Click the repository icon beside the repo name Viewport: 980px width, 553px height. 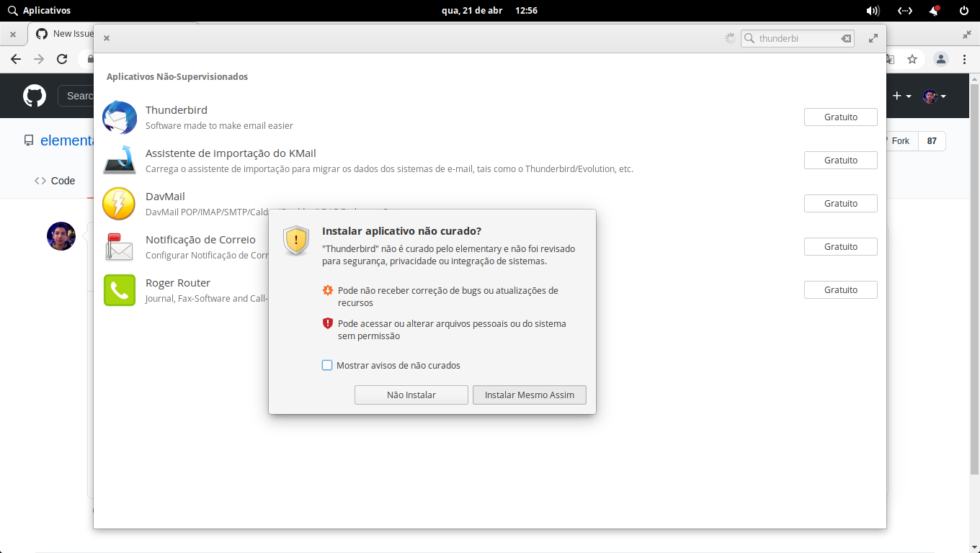[x=29, y=140]
